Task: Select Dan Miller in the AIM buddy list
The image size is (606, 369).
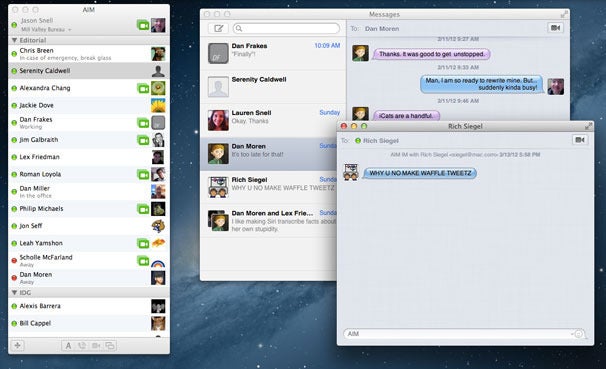Action: point(89,192)
